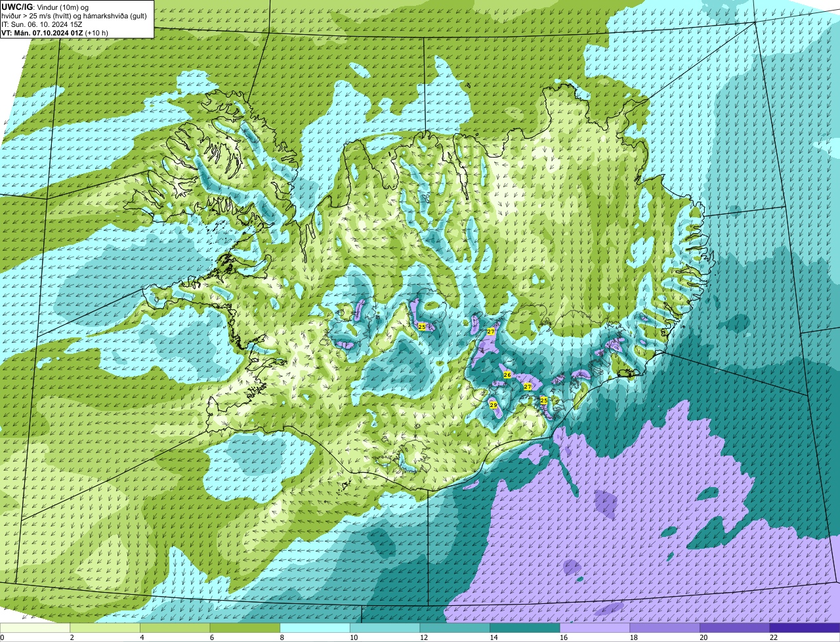The height and width of the screenshot is (642, 840).
Task: Click the '18' label on the color scale
Action: pyautogui.click(x=634, y=637)
